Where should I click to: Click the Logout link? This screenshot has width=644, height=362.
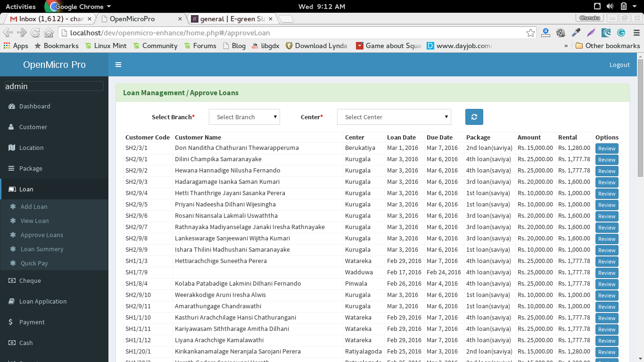click(x=619, y=65)
